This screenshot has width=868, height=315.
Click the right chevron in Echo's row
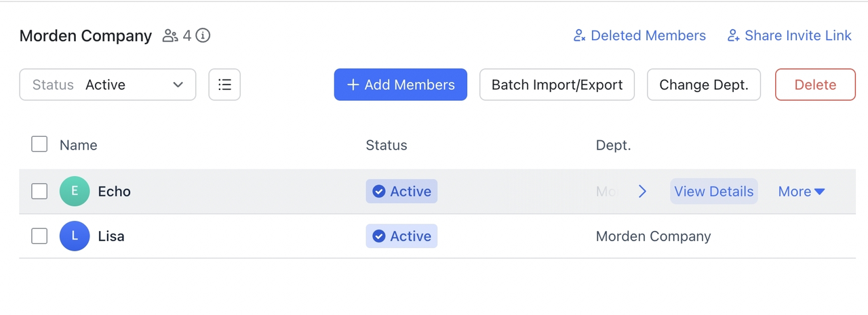(x=642, y=192)
